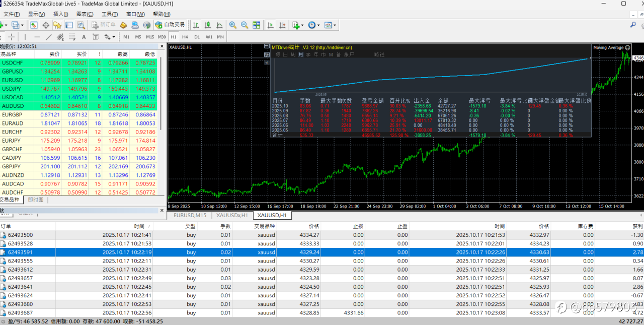Image resolution: width=644 pixels, height=325 pixels.
Task: Toggle the Market Watch window icon
Action: pos(34,25)
